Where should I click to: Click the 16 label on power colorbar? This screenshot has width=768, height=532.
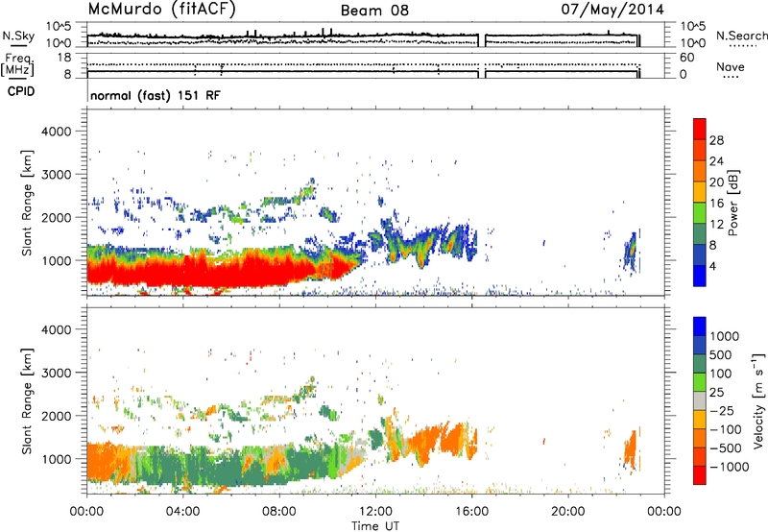point(716,204)
